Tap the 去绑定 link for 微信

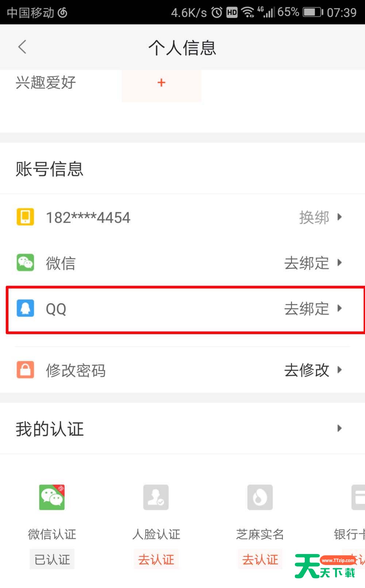point(307,263)
